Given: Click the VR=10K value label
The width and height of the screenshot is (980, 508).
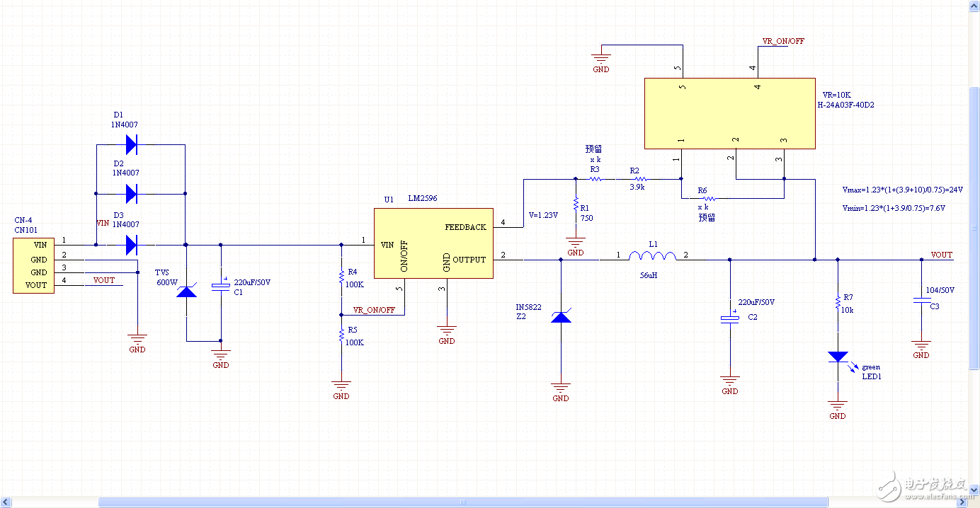Looking at the screenshot, I should tap(837, 95).
